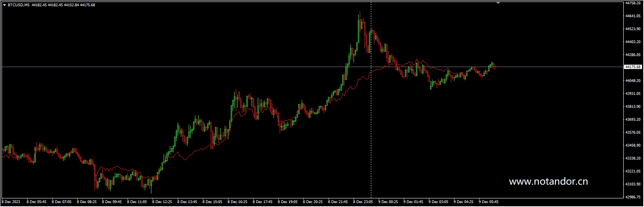This screenshot has width=644, height=207.
Task: Click price scale value 44758.20
Action: coord(633,3)
